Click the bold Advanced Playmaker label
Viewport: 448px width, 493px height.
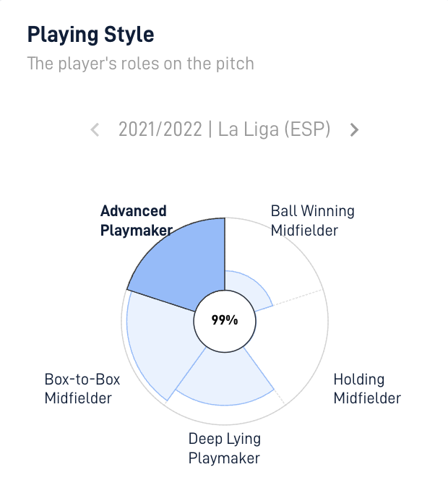137,220
